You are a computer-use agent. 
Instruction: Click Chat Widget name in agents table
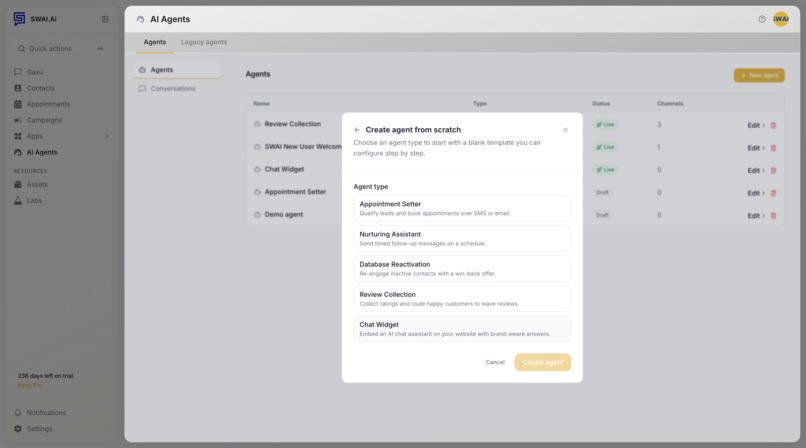click(x=284, y=169)
